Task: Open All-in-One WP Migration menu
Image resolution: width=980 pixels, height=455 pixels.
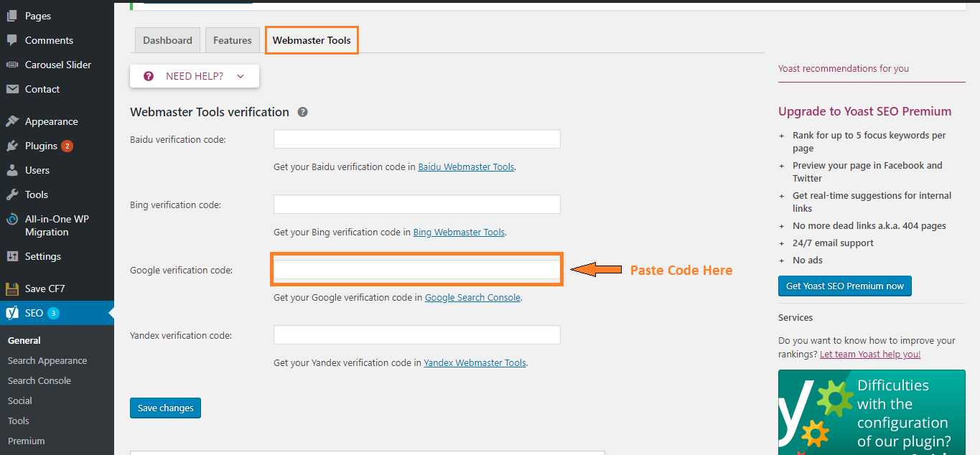Action: (x=57, y=225)
